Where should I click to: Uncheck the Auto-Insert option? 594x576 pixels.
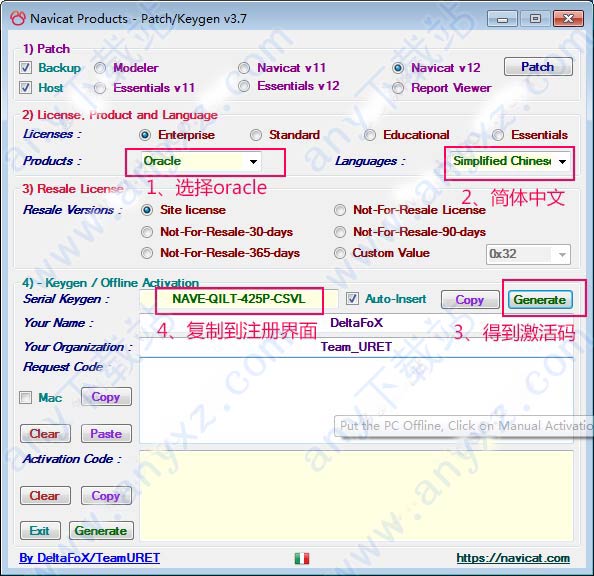click(x=352, y=299)
